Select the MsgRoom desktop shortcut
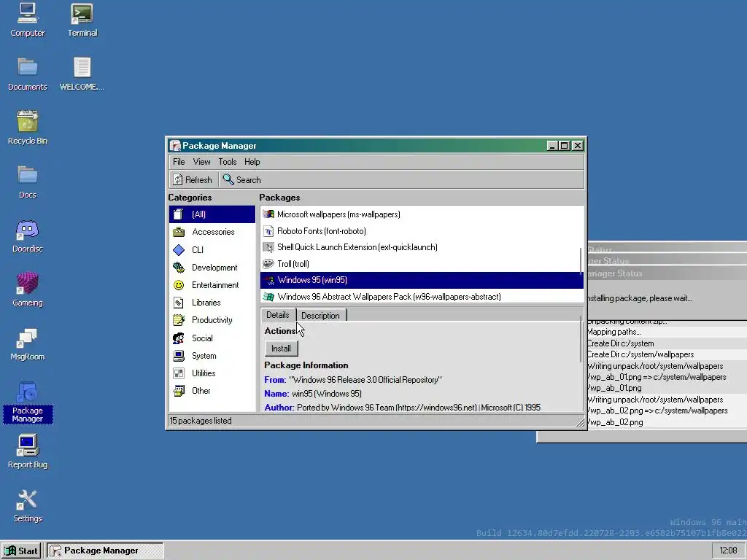 27,344
